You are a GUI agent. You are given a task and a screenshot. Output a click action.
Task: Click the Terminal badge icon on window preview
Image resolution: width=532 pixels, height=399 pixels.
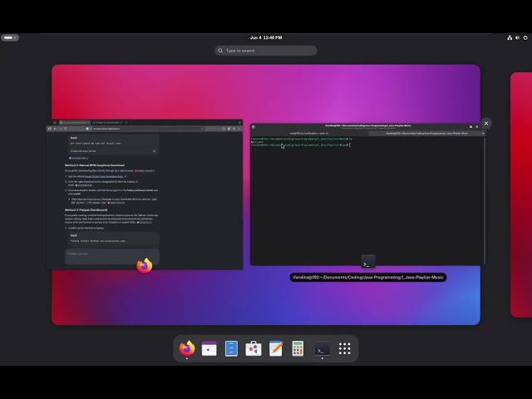367,262
